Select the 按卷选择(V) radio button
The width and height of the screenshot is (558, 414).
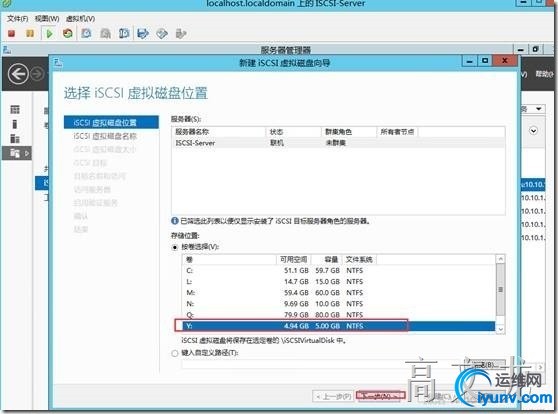175,247
